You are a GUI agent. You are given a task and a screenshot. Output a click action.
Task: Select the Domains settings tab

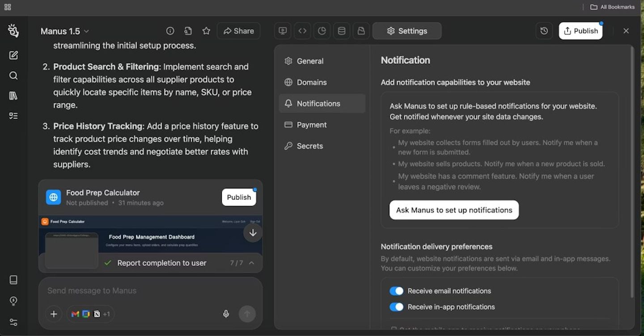[311, 82]
